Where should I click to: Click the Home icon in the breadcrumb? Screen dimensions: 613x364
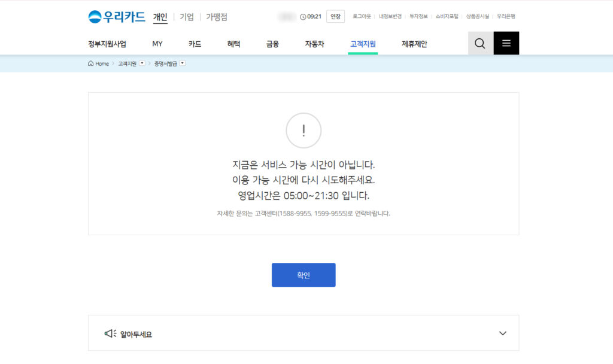90,63
